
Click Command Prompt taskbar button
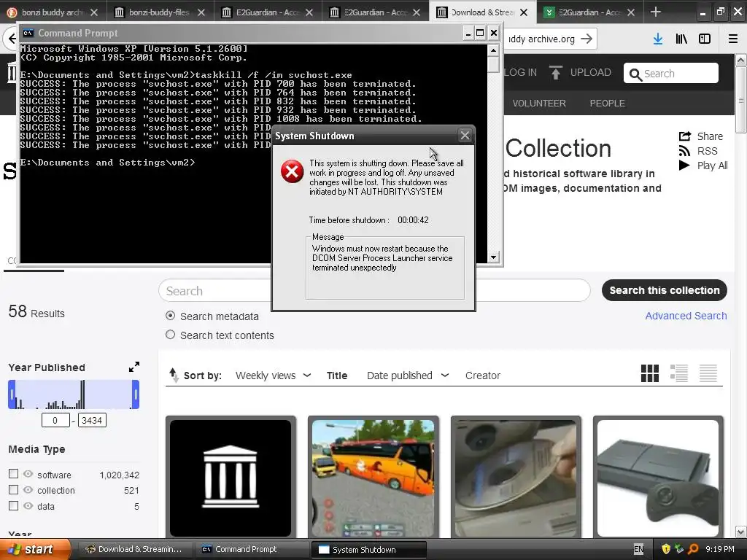click(x=251, y=549)
